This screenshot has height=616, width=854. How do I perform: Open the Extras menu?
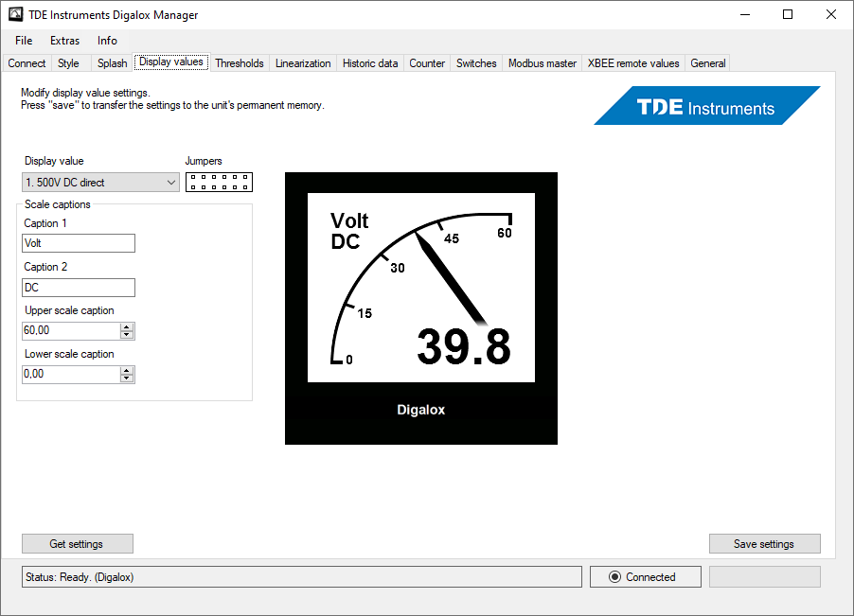coord(65,41)
